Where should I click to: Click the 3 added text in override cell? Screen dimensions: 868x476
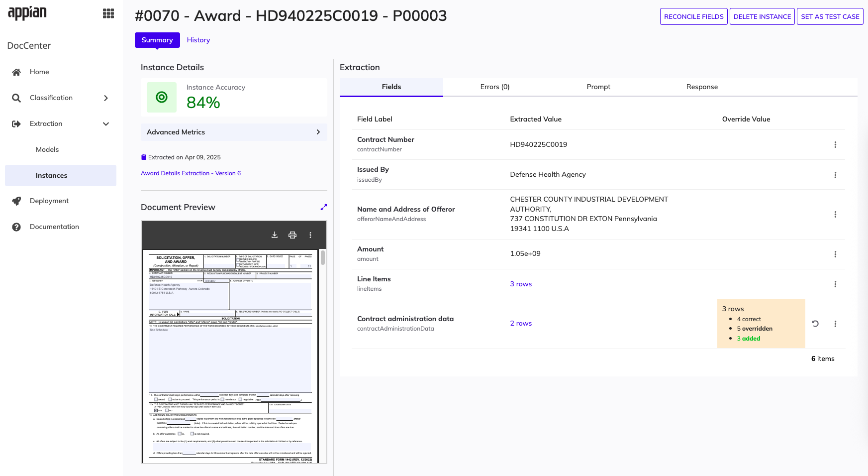[749, 339]
